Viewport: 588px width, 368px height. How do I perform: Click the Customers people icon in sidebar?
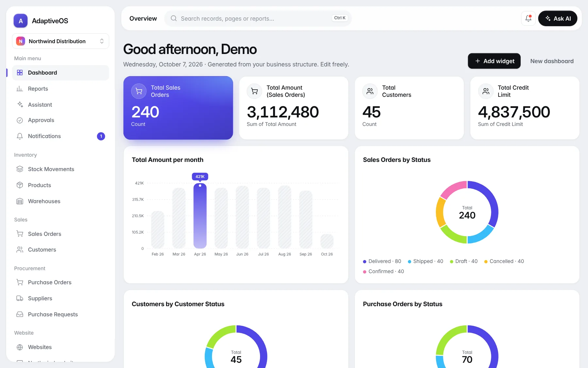point(20,250)
